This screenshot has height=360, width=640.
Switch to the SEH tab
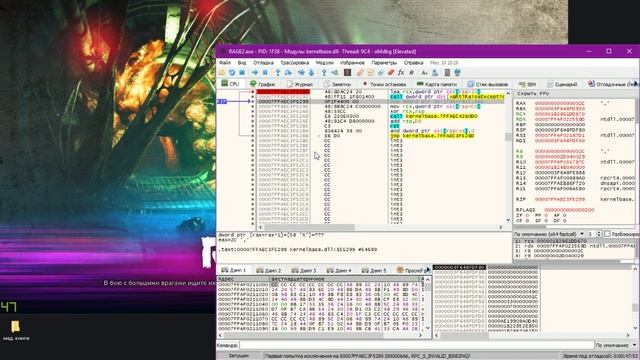click(527, 84)
